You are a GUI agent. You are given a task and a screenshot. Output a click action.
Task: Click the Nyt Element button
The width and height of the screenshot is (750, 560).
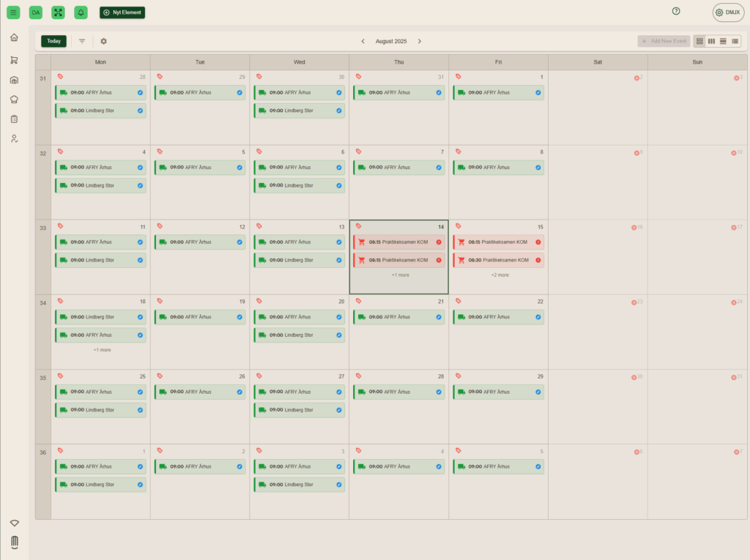click(122, 12)
